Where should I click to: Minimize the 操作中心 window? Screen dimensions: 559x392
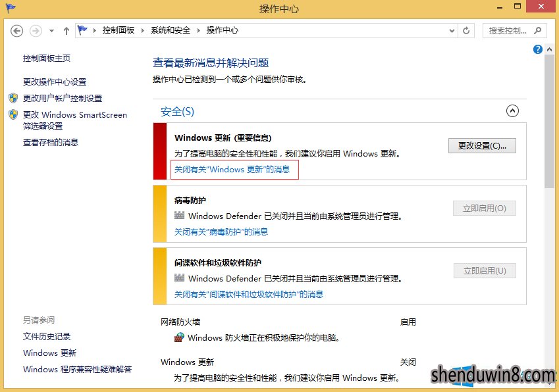click(x=500, y=7)
